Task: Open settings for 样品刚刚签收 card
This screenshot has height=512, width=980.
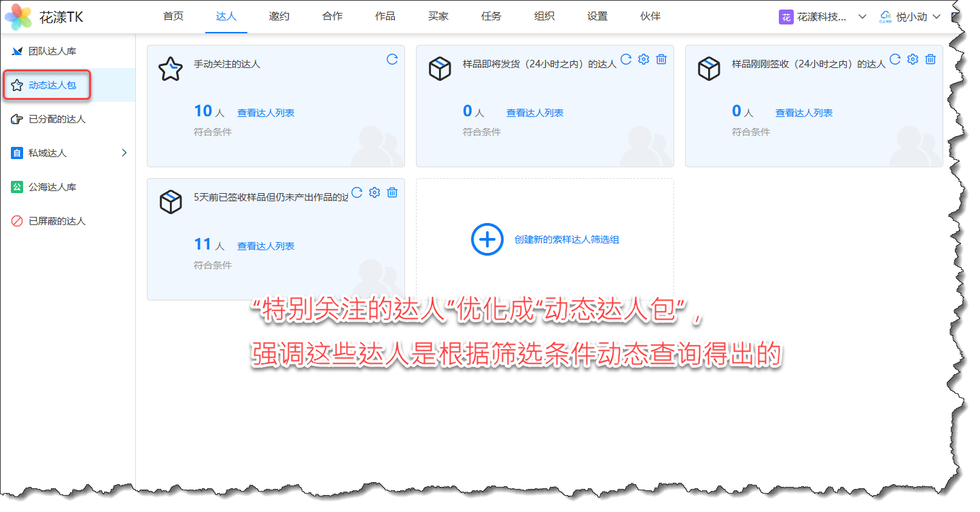Action: (913, 59)
